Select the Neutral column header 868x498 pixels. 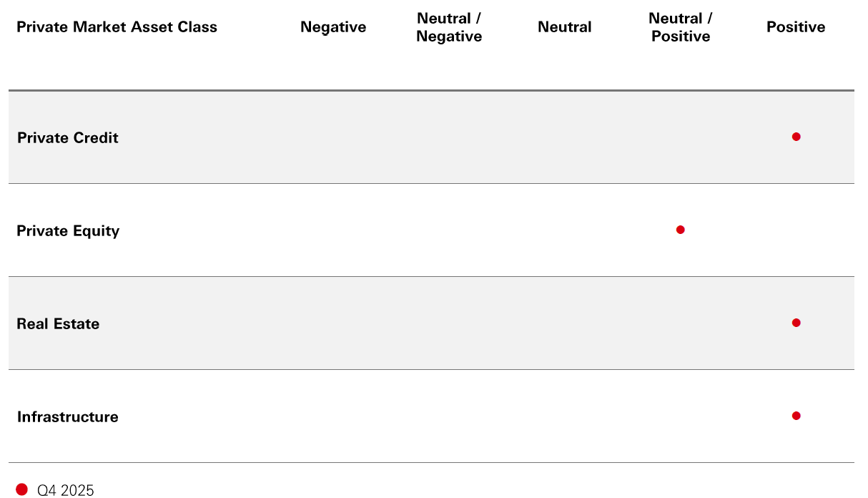coord(565,27)
